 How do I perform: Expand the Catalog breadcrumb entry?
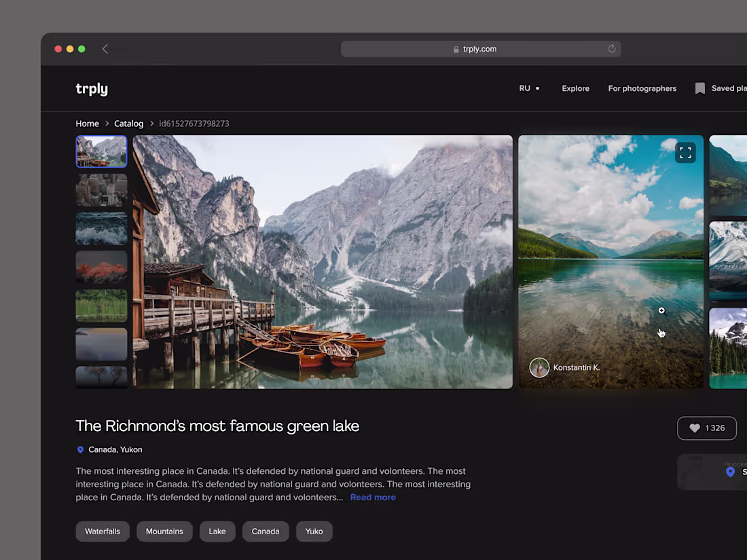coord(128,124)
